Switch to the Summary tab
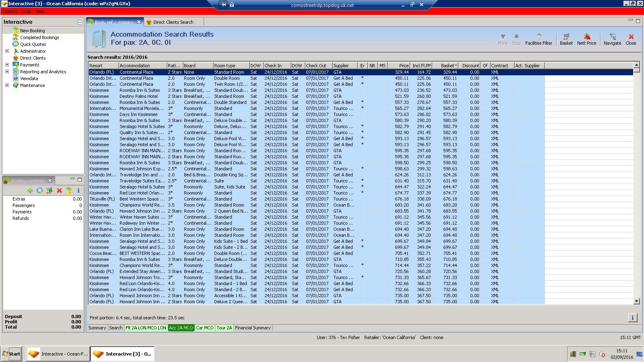This screenshot has height=362, width=644. pyautogui.click(x=97, y=328)
